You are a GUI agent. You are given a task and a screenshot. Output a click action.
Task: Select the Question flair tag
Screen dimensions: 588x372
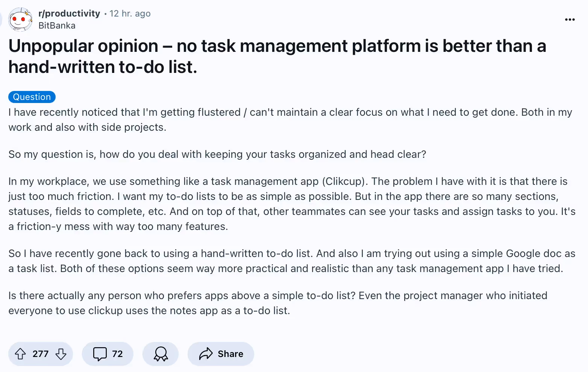(x=32, y=97)
